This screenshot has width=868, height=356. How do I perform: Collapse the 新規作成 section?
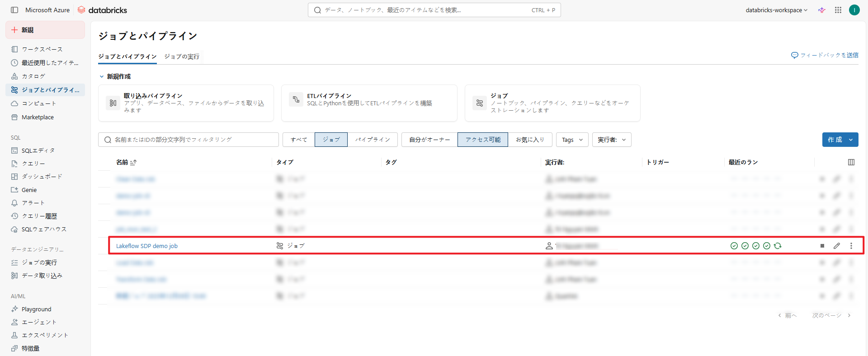pyautogui.click(x=102, y=76)
